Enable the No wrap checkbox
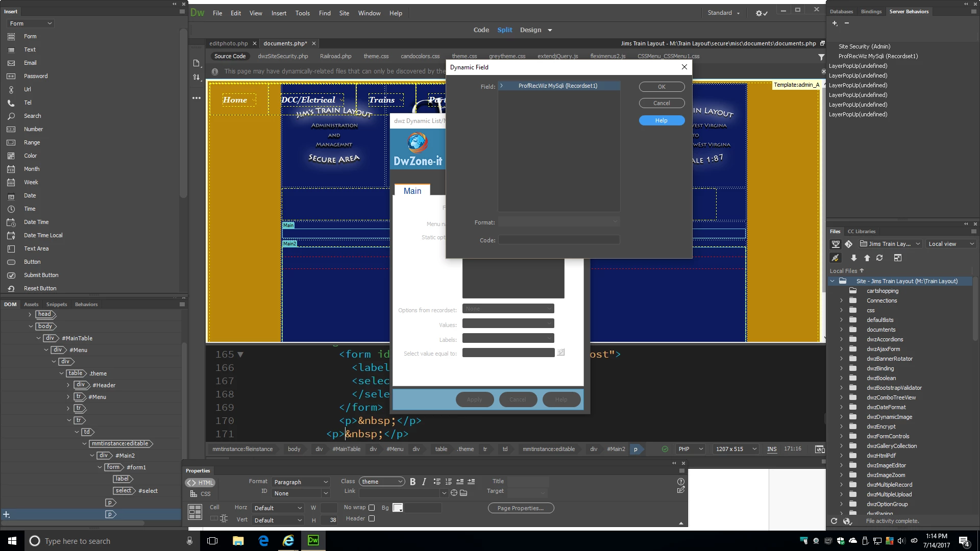980x551 pixels. tap(372, 508)
